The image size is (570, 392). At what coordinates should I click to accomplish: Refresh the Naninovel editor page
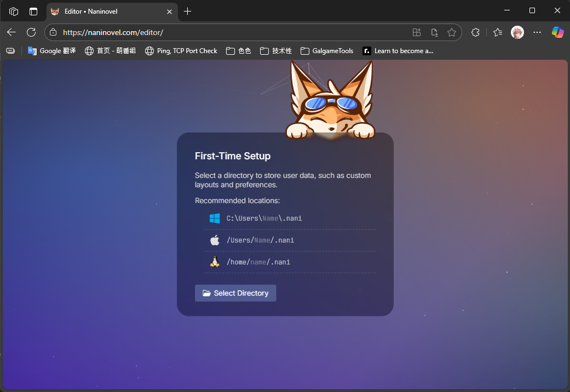pyautogui.click(x=31, y=32)
